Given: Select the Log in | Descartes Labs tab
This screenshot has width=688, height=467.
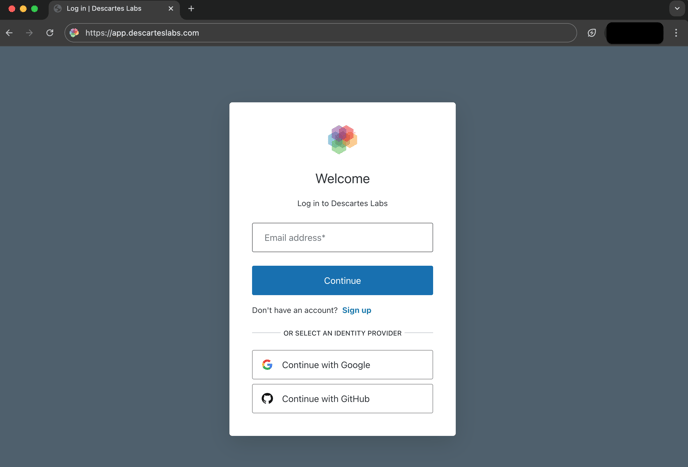Looking at the screenshot, I should coord(114,9).
